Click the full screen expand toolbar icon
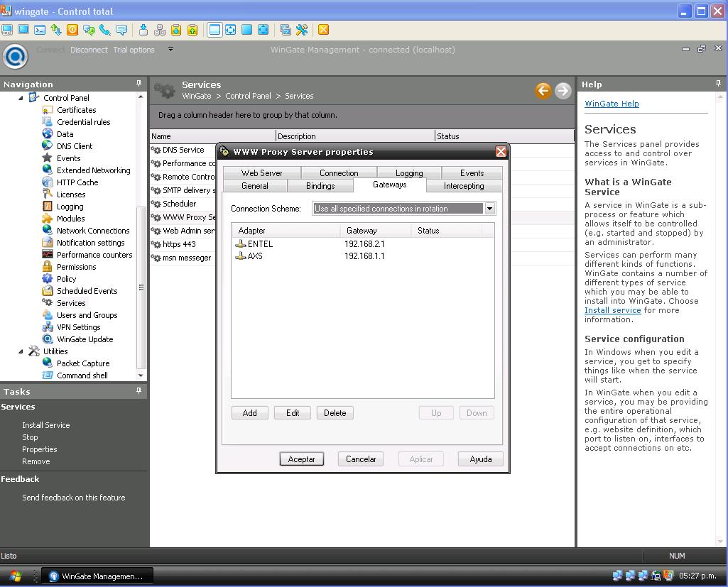Image resolution: width=728 pixels, height=587 pixels. pos(264,30)
